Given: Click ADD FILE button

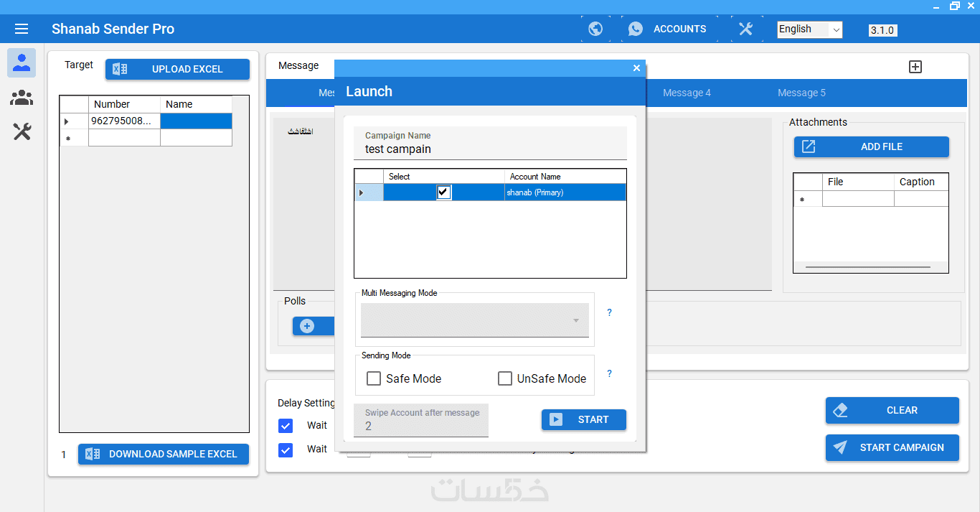Looking at the screenshot, I should point(871,146).
